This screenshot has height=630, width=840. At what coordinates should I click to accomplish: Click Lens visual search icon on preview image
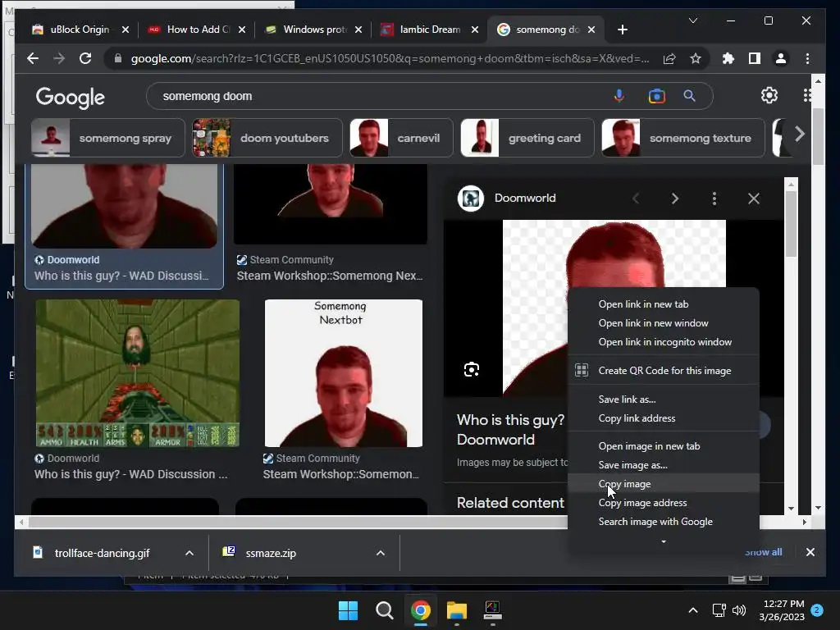coord(472,370)
